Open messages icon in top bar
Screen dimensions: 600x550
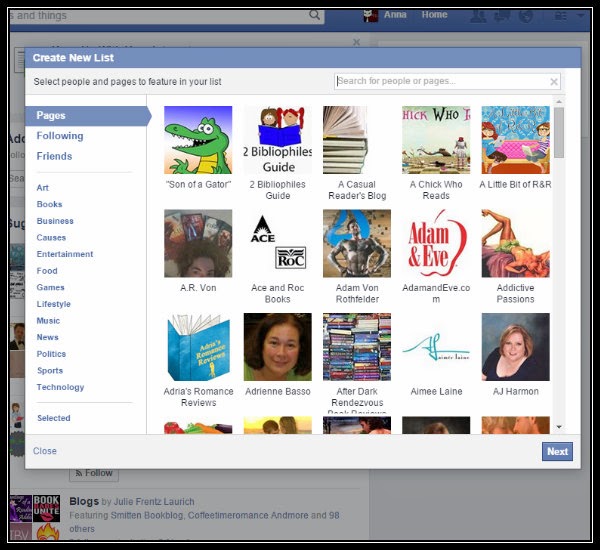tap(502, 16)
